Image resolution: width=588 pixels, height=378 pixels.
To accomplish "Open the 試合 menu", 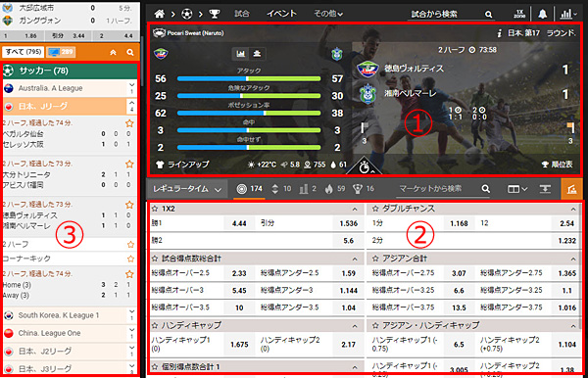I will click(x=242, y=14).
